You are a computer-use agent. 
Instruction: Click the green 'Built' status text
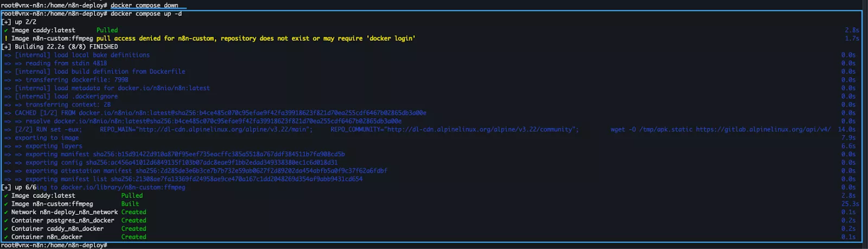[x=130, y=204]
